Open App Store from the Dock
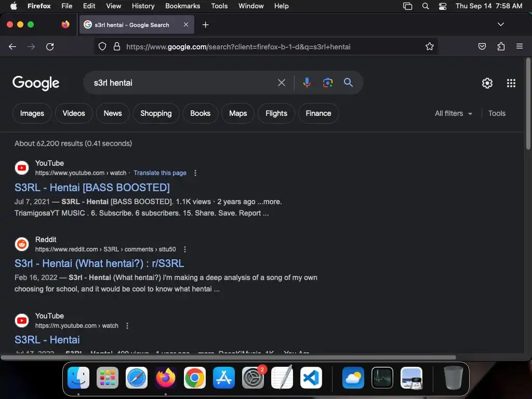532x399 pixels. 223,378
